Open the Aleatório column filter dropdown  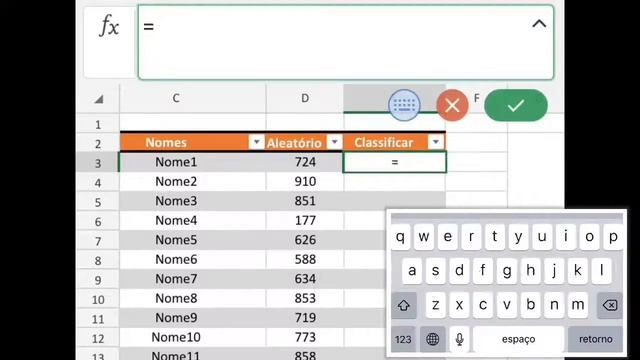[x=334, y=142]
